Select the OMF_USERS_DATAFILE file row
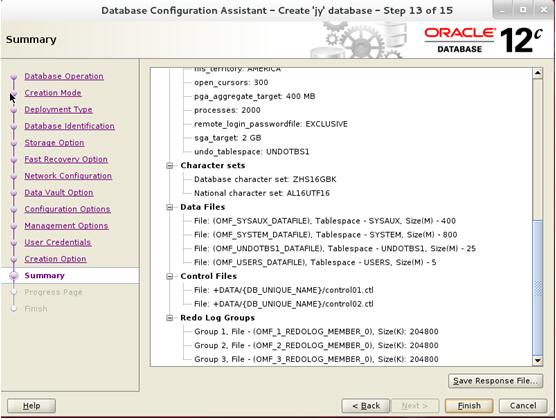This screenshot has width=556, height=420. click(315, 262)
